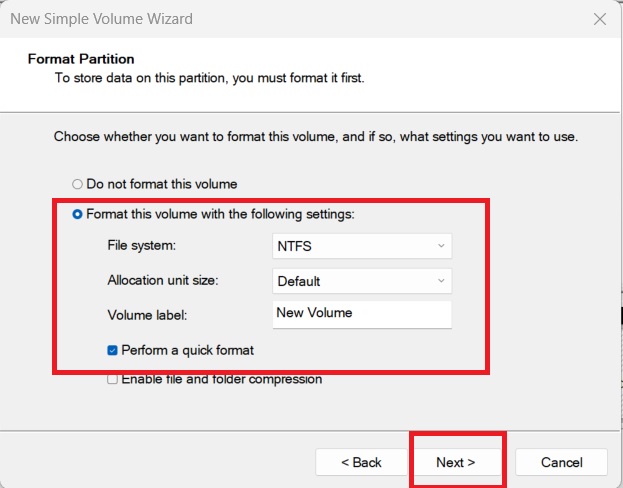Select "Do not format this volume" radio button

coord(78,184)
